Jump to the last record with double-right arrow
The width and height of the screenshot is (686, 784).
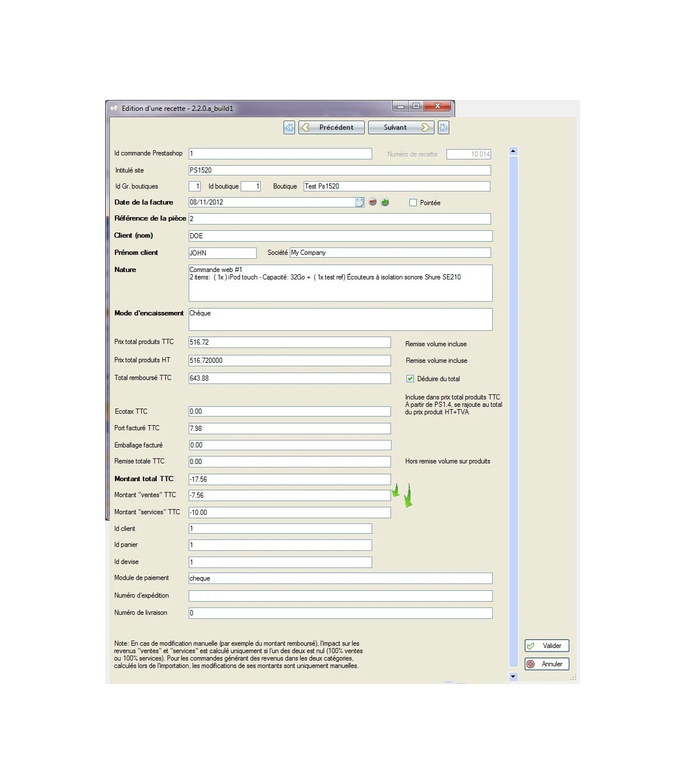(x=444, y=127)
